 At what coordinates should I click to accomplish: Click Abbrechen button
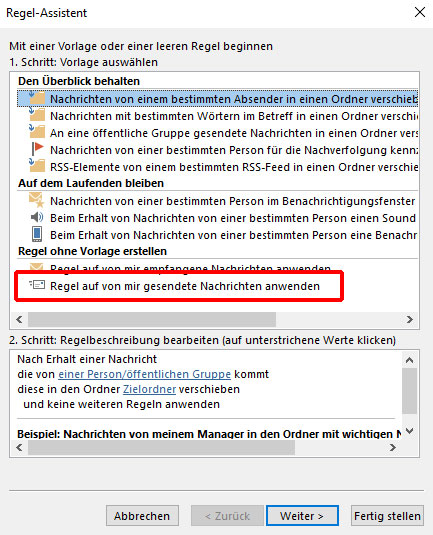coord(142,516)
